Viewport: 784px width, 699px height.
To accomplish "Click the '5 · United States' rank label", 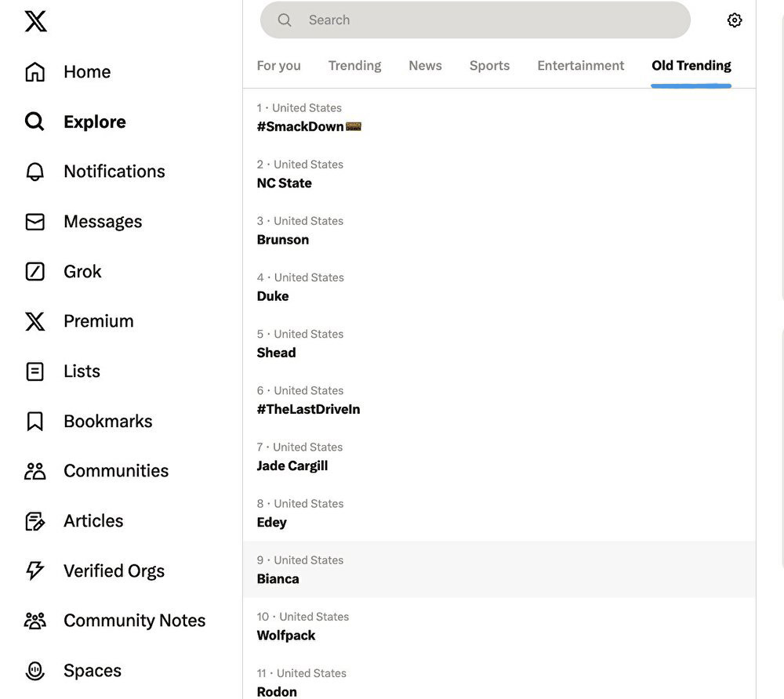I will coord(300,334).
